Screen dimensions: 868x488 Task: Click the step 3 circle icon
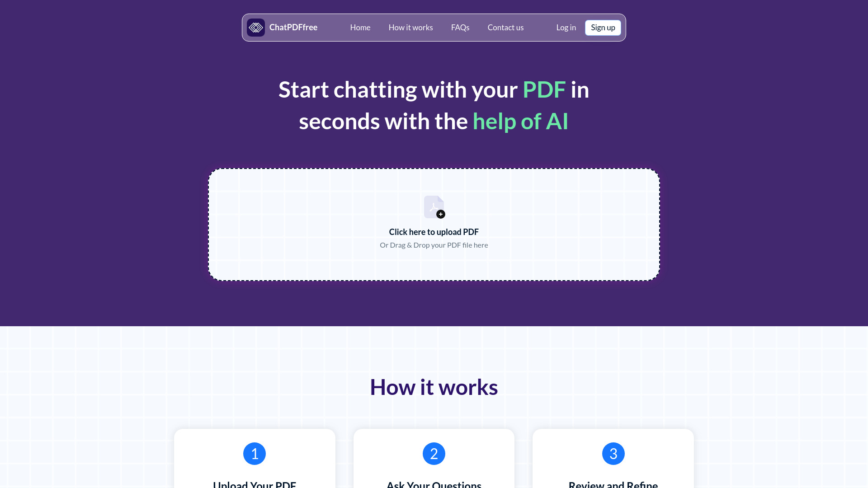click(x=613, y=454)
